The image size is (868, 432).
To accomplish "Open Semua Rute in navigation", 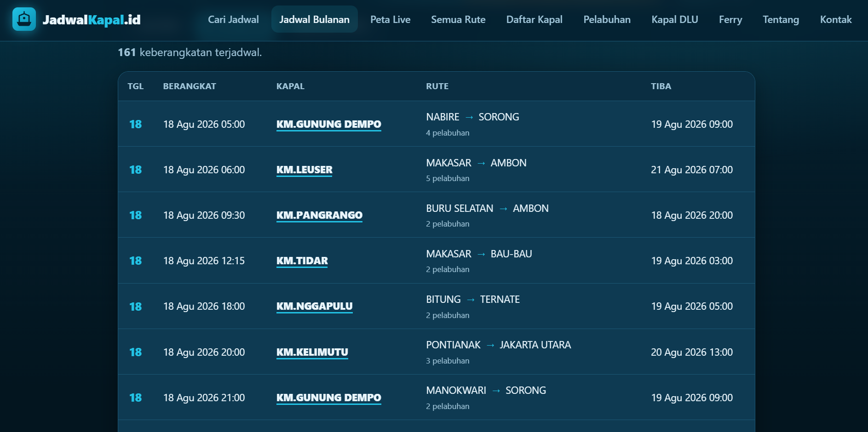I will 458,19.
